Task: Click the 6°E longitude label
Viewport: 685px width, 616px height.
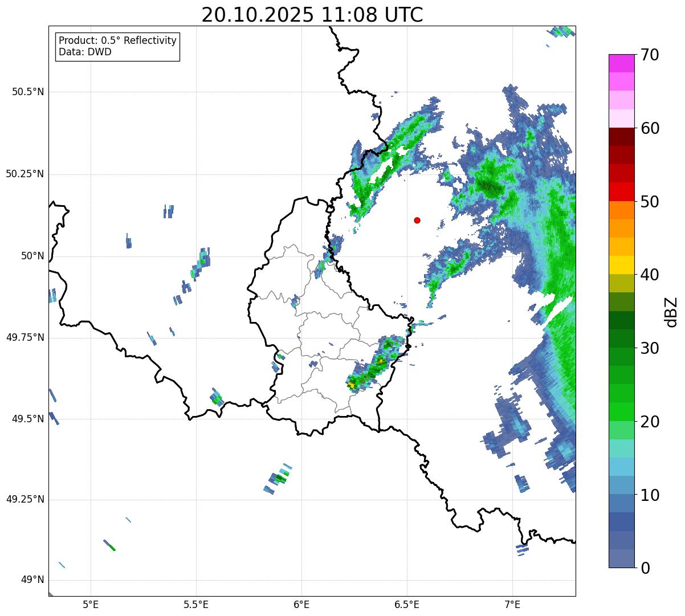Action: pyautogui.click(x=301, y=604)
